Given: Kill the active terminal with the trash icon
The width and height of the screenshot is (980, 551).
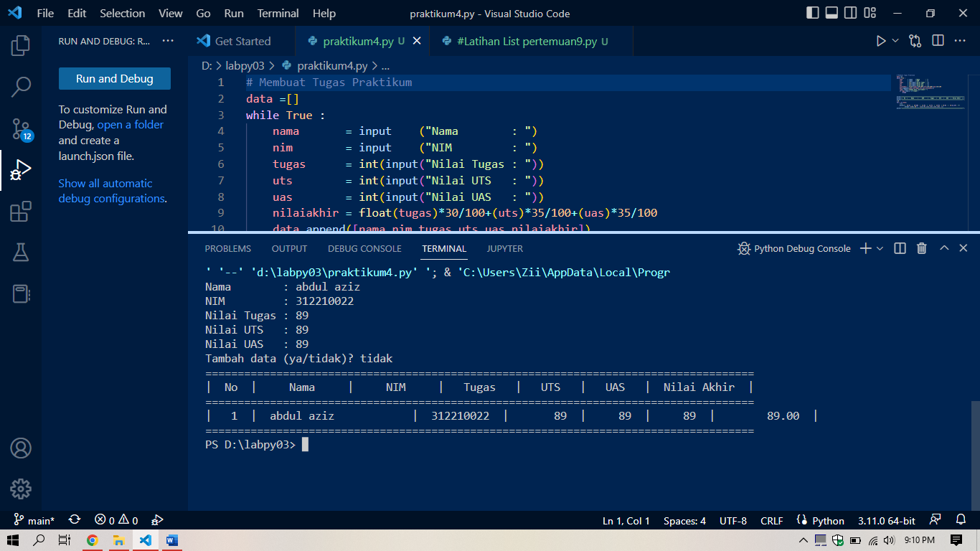Looking at the screenshot, I should (x=923, y=248).
